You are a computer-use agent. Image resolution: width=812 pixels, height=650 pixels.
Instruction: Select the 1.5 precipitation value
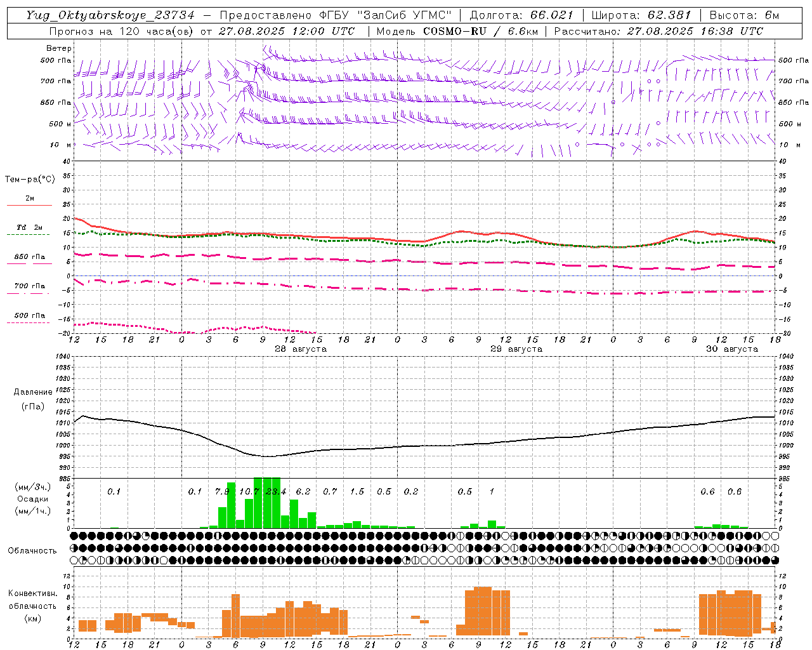(357, 491)
